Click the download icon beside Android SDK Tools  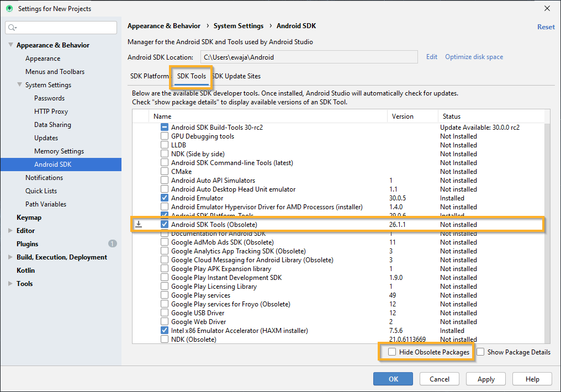coord(139,224)
